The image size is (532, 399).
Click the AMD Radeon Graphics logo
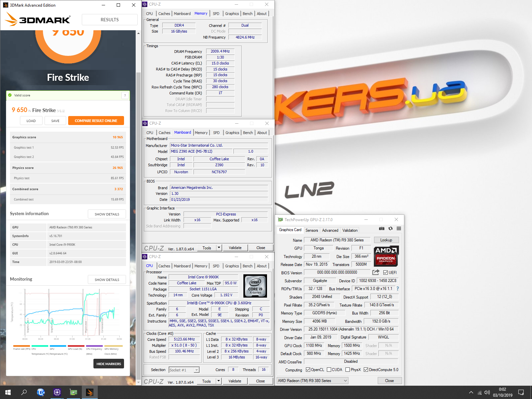386,256
